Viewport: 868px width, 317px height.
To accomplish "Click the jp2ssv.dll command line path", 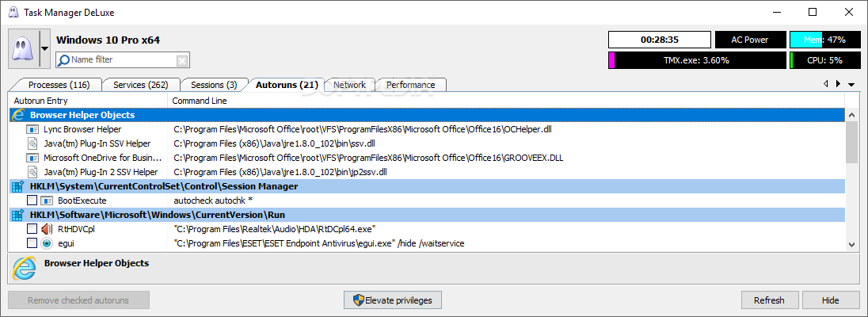I will [x=280, y=172].
